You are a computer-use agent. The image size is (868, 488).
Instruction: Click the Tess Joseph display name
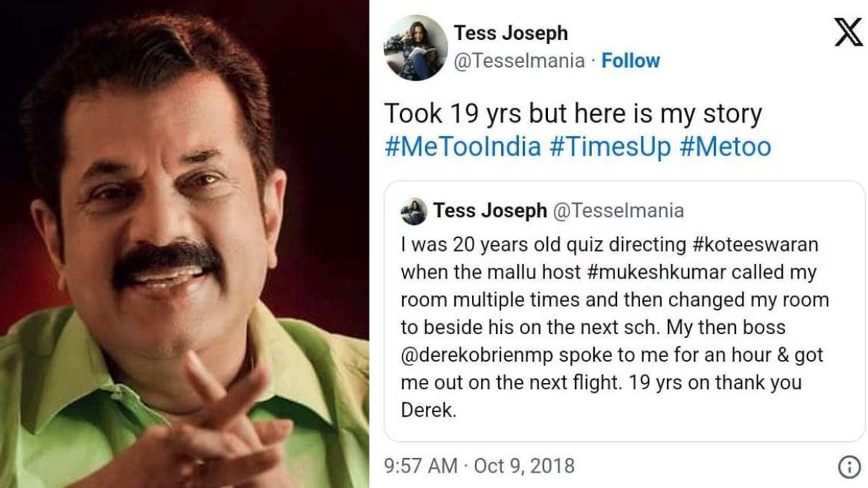[511, 33]
